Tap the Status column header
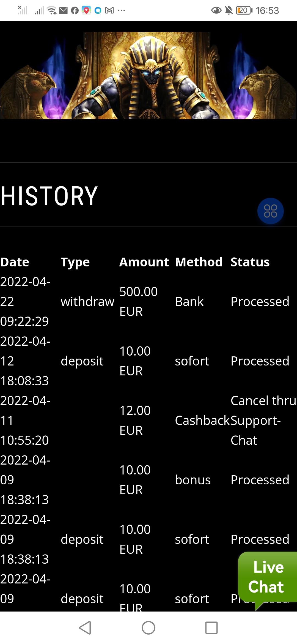This screenshot has height=644, width=297. [x=250, y=262]
